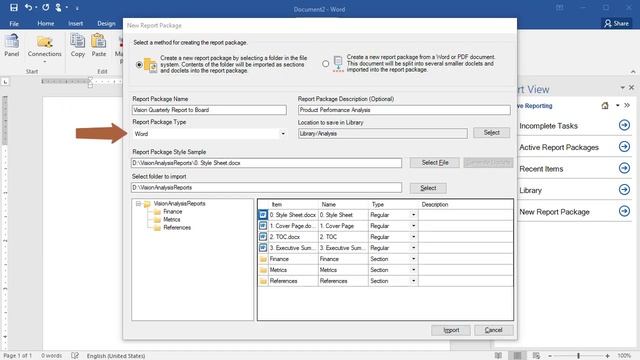
Task: Click the Report Package Name field
Action: [209, 110]
